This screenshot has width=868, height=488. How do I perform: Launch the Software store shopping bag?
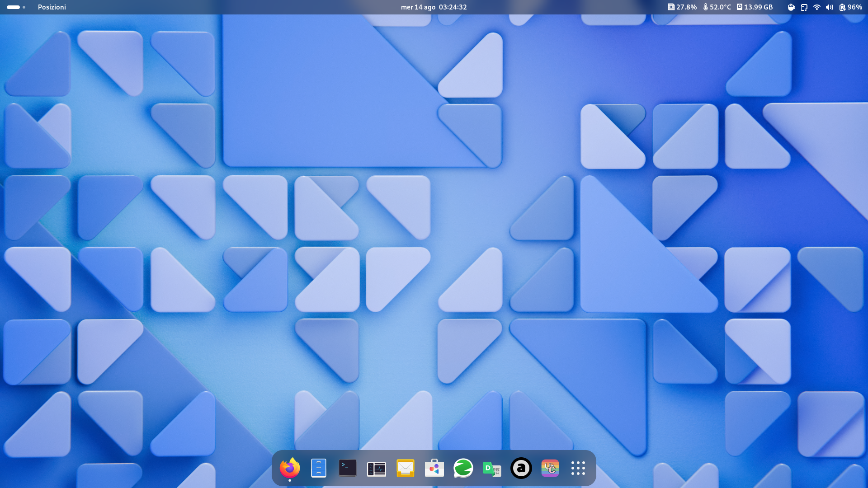click(x=434, y=469)
